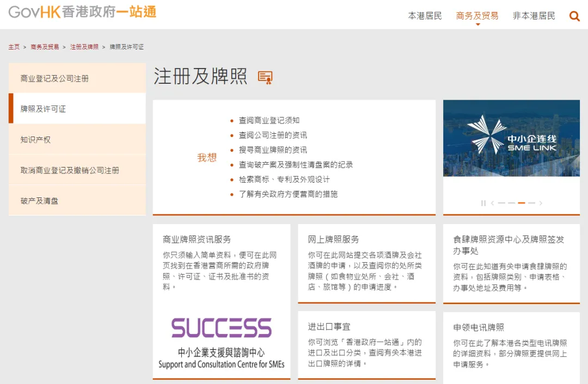Select 知识产权 in the sidebar

click(36, 140)
